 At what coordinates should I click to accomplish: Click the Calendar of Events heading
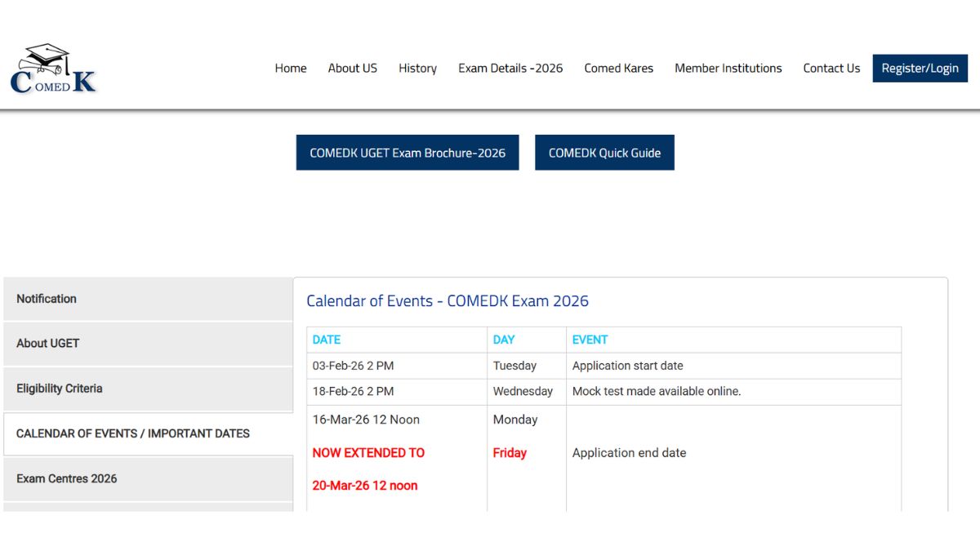(447, 301)
